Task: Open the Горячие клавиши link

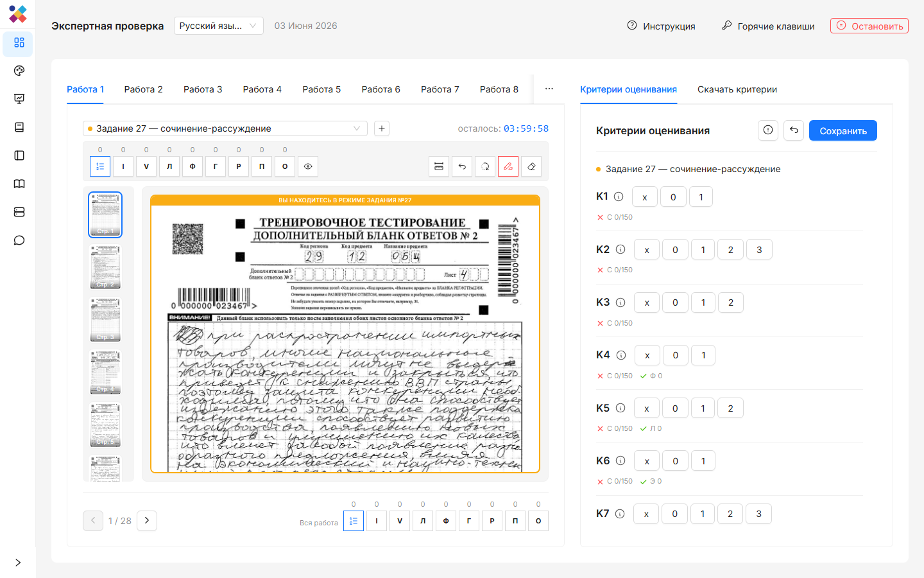Action: point(768,26)
